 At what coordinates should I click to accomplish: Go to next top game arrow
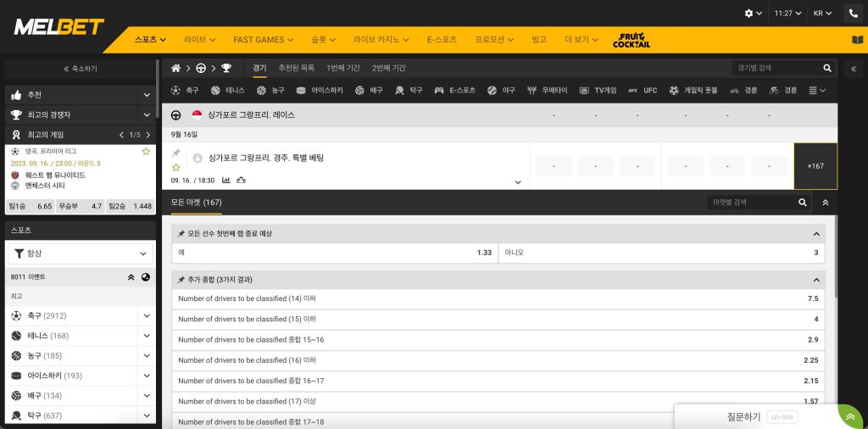(147, 135)
